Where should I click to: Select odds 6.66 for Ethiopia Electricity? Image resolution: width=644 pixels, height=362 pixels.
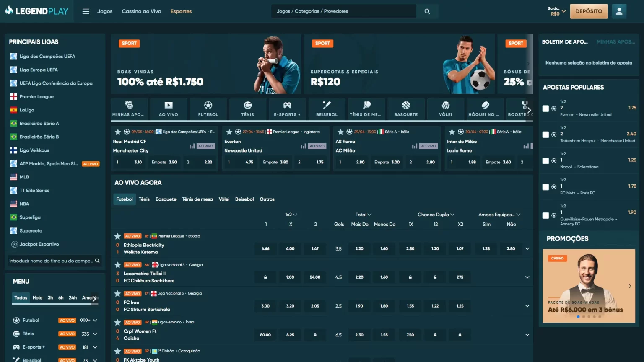tap(265, 248)
